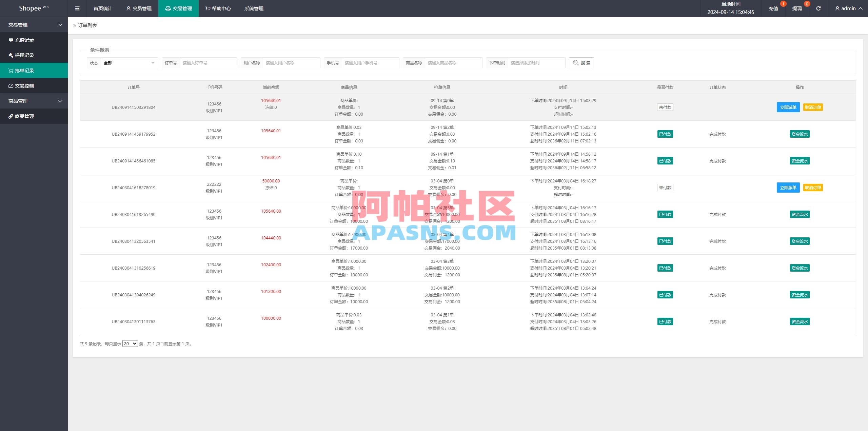Change page size from the 20 dropdown
868x431 pixels.
click(x=130, y=343)
